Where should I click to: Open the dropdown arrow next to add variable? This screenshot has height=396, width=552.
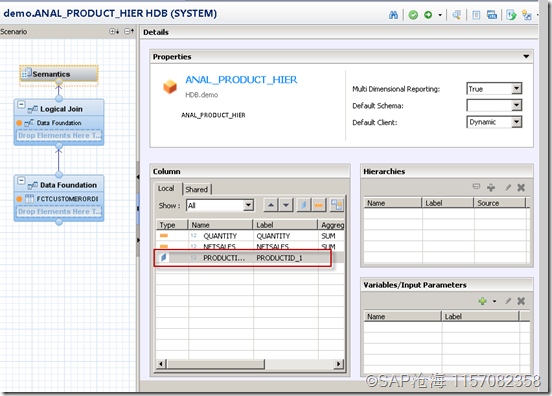(494, 301)
